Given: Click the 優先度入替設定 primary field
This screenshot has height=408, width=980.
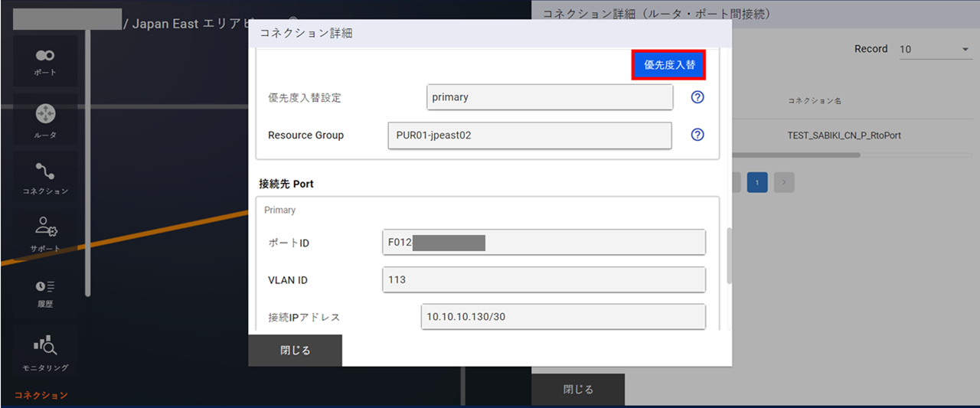Looking at the screenshot, I should [549, 97].
